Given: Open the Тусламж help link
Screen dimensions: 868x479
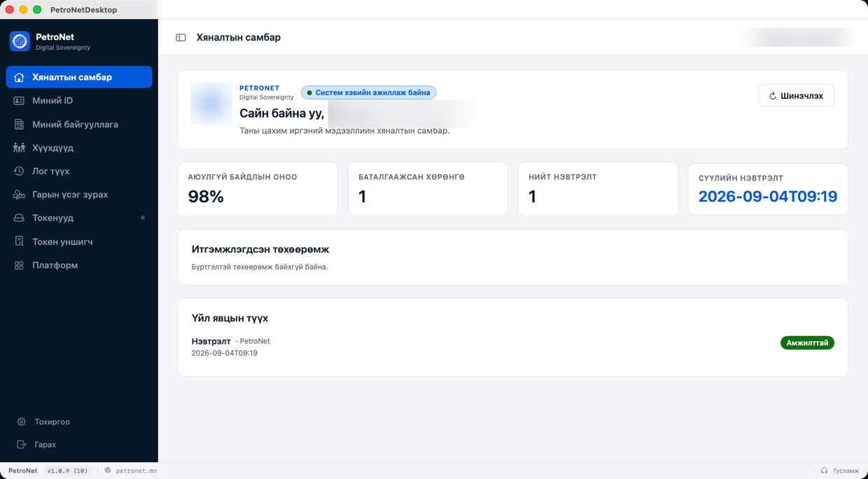Looking at the screenshot, I should (x=839, y=471).
